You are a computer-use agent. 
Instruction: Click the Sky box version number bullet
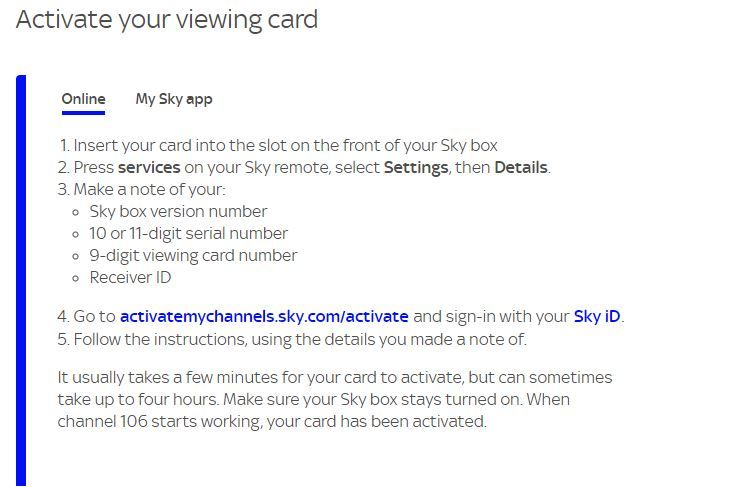pos(178,211)
